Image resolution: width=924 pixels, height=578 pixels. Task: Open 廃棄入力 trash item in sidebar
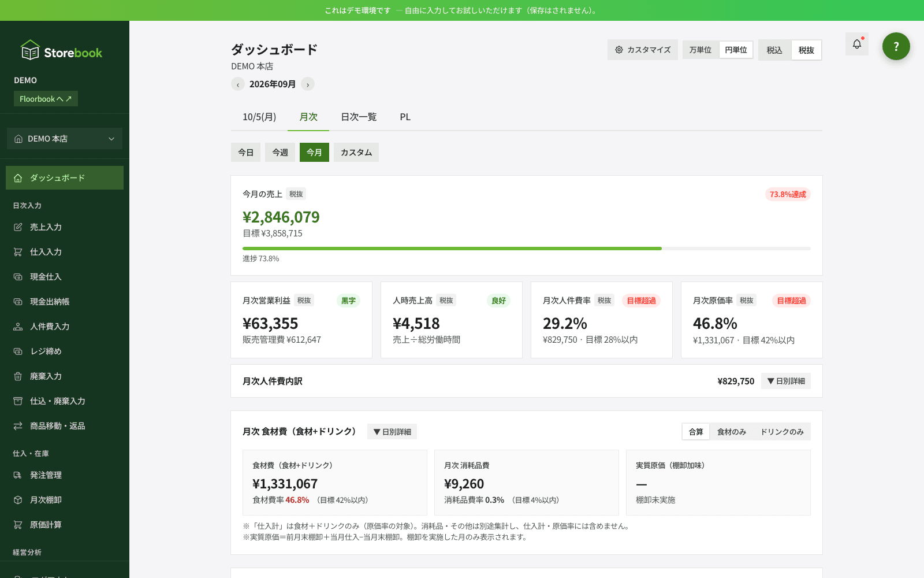[x=65, y=376]
